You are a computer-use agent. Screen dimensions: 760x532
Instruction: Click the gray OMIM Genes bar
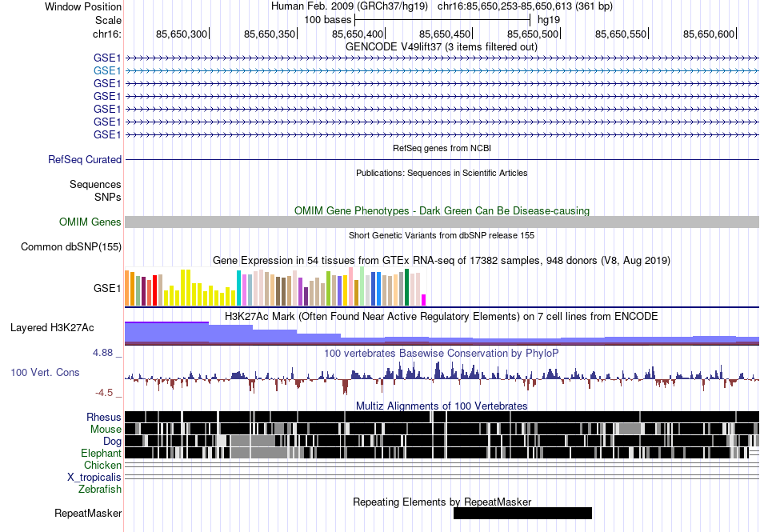pyautogui.click(x=442, y=222)
